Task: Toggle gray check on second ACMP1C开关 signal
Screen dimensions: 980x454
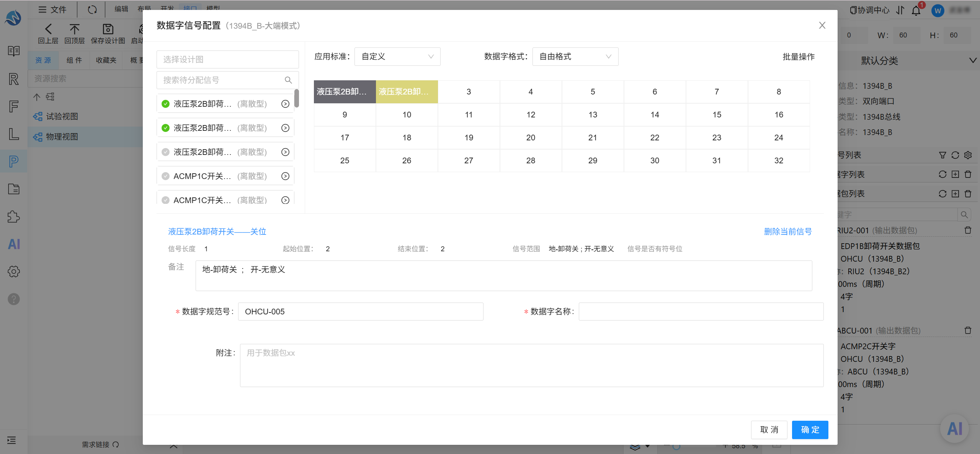Action: click(165, 200)
